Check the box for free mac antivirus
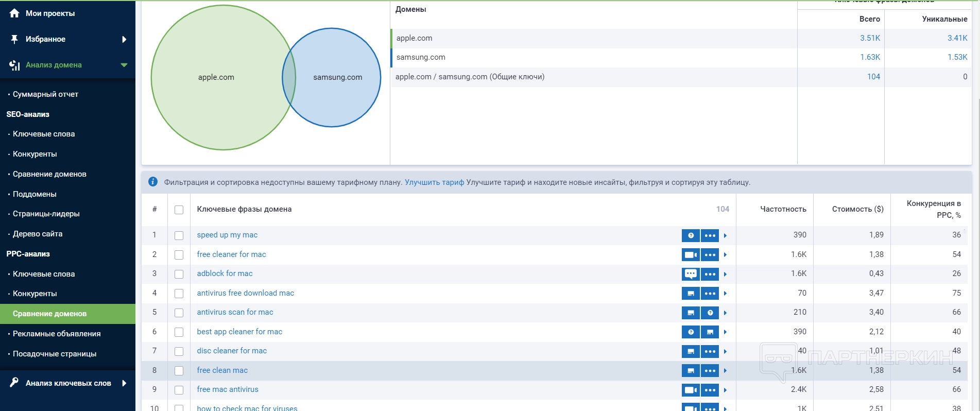This screenshot has width=980, height=411. (x=179, y=390)
